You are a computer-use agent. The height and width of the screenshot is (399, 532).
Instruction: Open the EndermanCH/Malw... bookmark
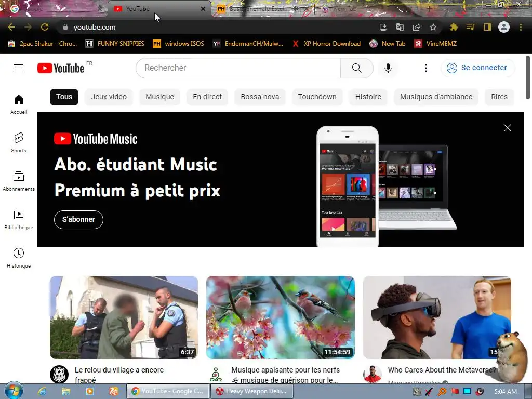pyautogui.click(x=248, y=44)
